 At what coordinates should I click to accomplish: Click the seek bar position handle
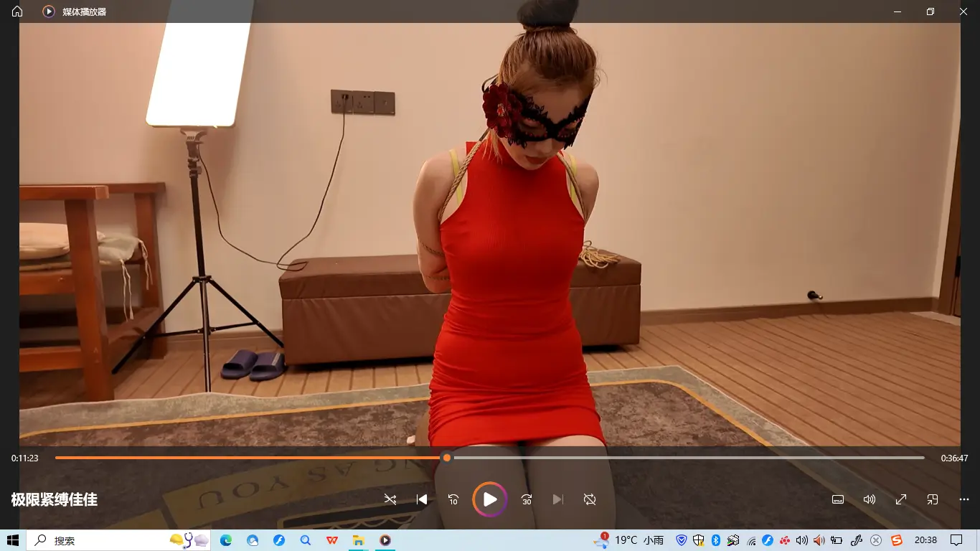click(x=447, y=458)
